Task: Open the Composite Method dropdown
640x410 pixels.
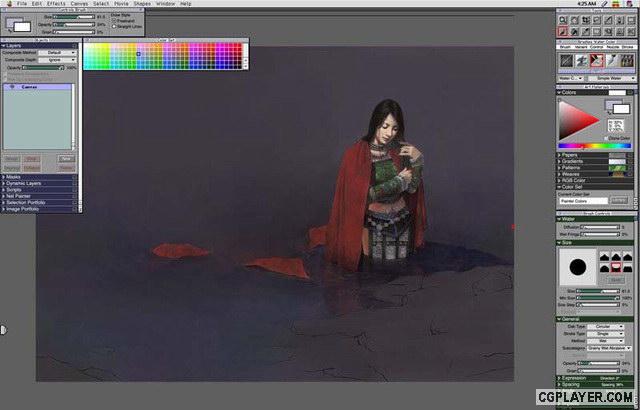Action: click(x=57, y=53)
